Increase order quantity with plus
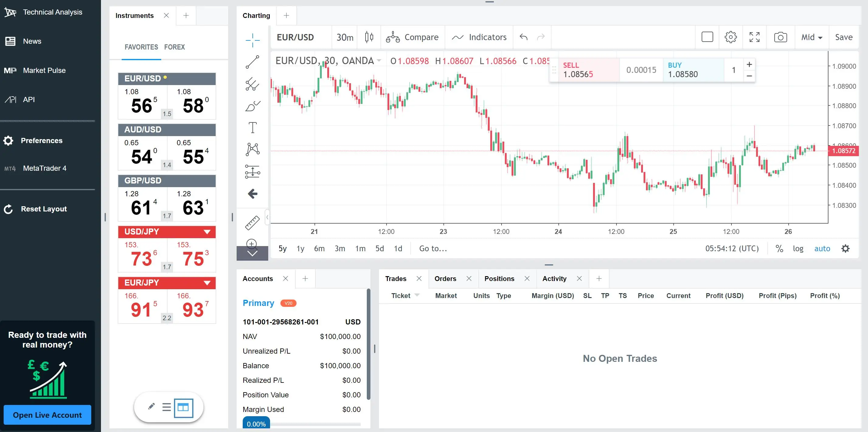 749,64
